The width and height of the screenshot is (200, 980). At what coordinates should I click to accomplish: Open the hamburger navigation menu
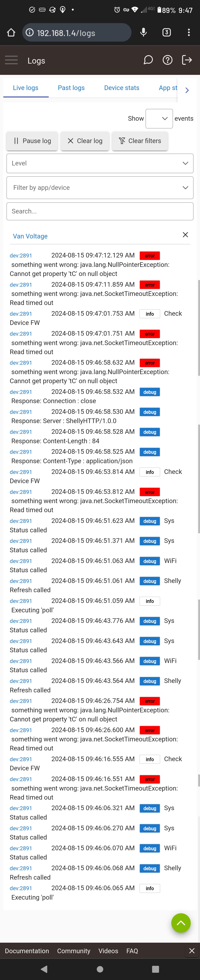coord(11,60)
